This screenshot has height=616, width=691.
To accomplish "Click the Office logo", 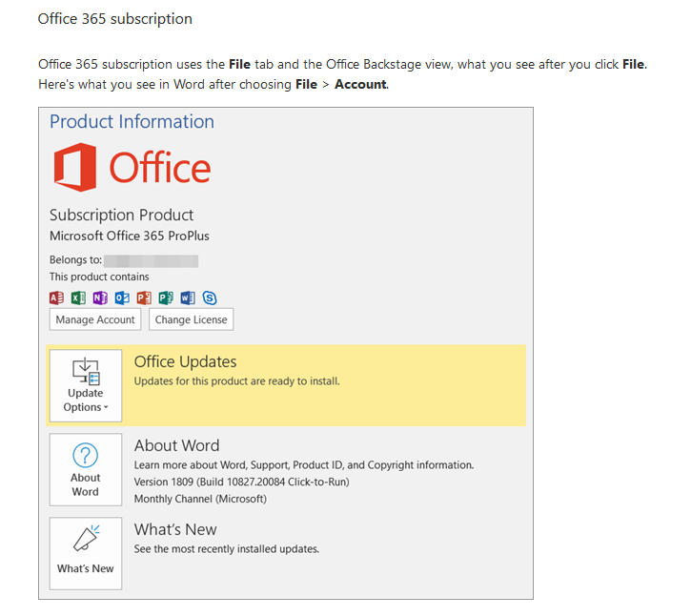I will (132, 167).
